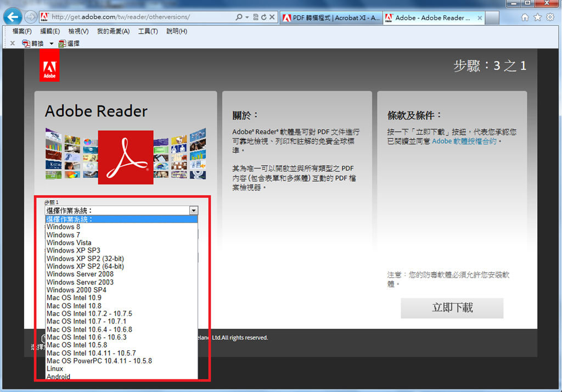Click the red Adobe Reader product icon
The height and width of the screenshot is (392, 562).
click(126, 158)
